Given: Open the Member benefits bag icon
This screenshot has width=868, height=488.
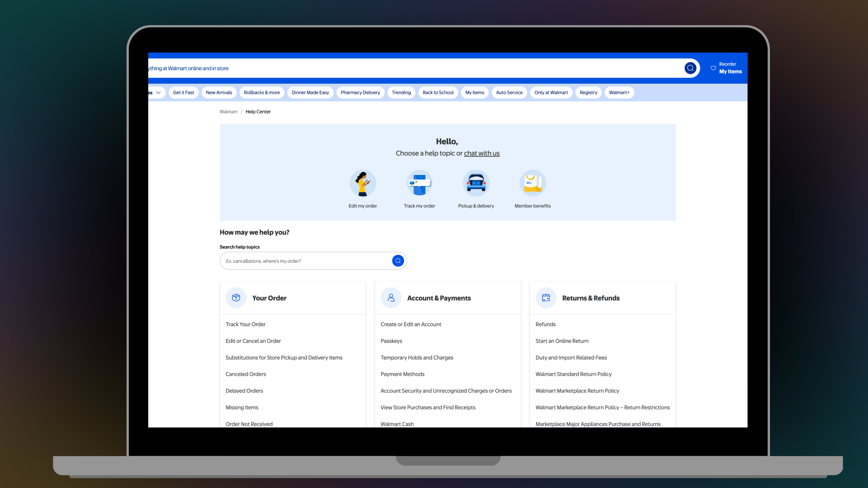Looking at the screenshot, I should click(532, 183).
